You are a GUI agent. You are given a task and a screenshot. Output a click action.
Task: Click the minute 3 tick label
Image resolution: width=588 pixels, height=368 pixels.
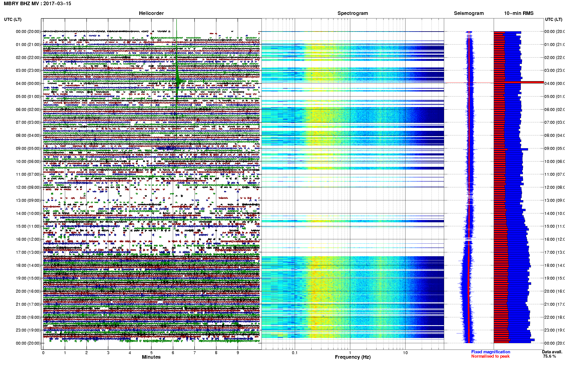[108, 353]
